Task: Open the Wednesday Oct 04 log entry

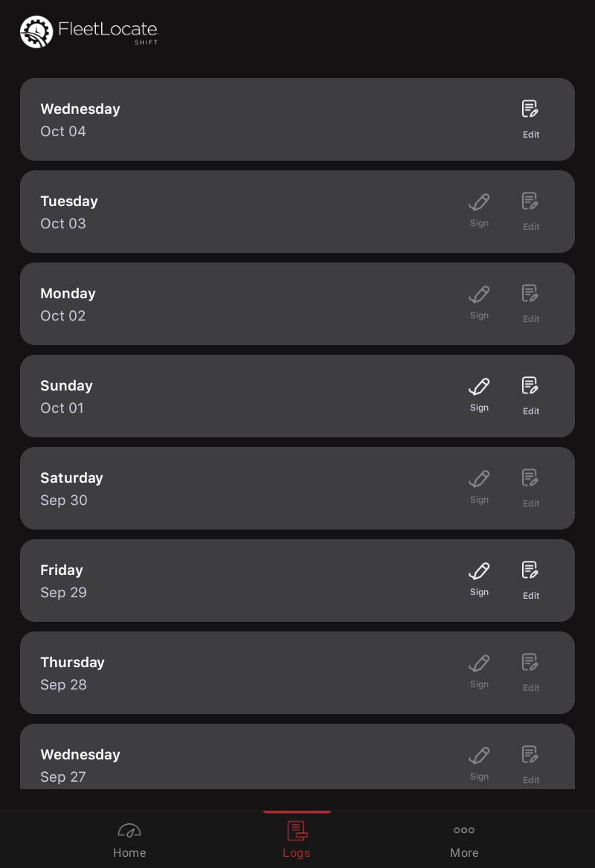Action: click(x=297, y=119)
